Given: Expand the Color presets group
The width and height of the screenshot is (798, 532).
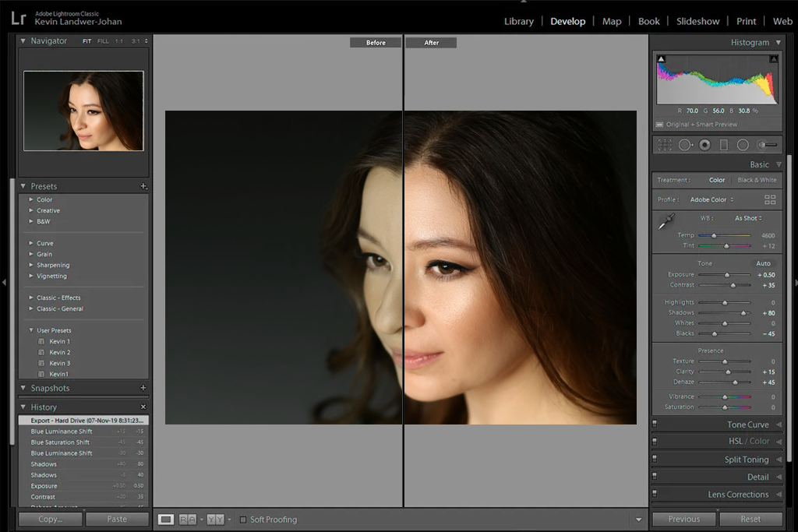Looking at the screenshot, I should point(31,199).
